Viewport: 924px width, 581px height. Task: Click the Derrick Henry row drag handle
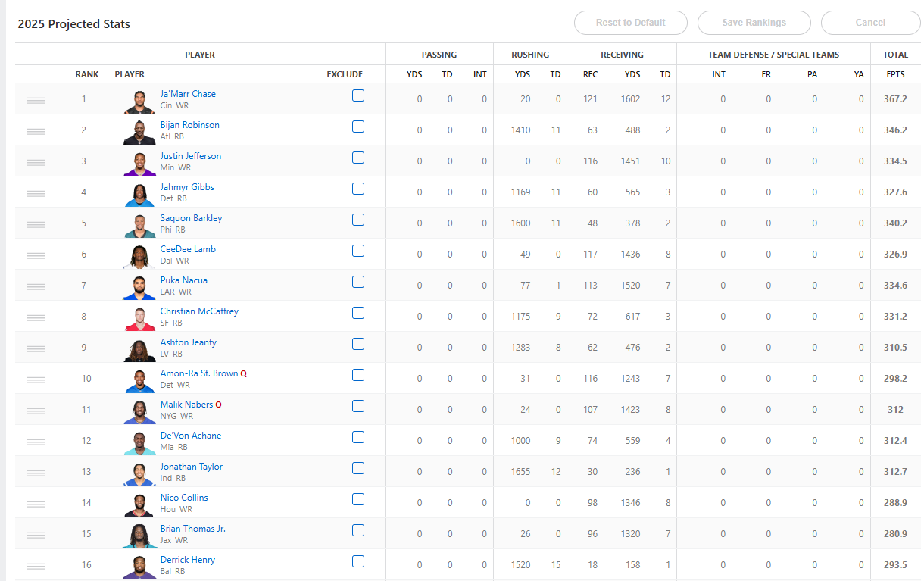click(x=36, y=566)
